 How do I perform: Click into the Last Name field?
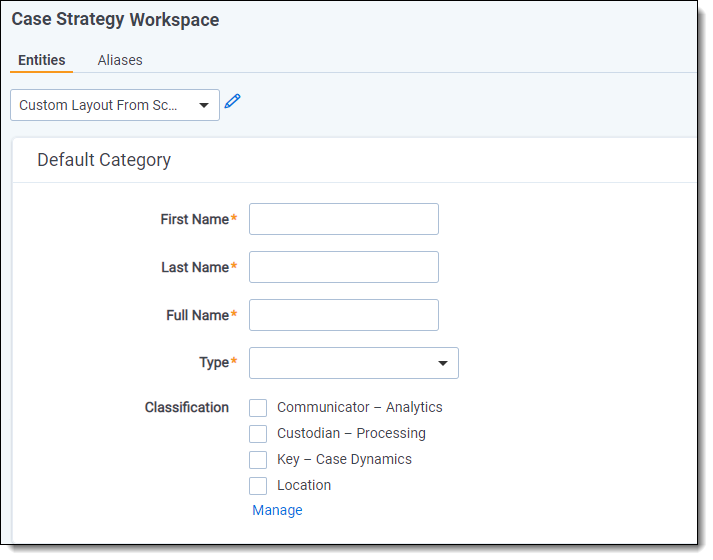coord(344,267)
